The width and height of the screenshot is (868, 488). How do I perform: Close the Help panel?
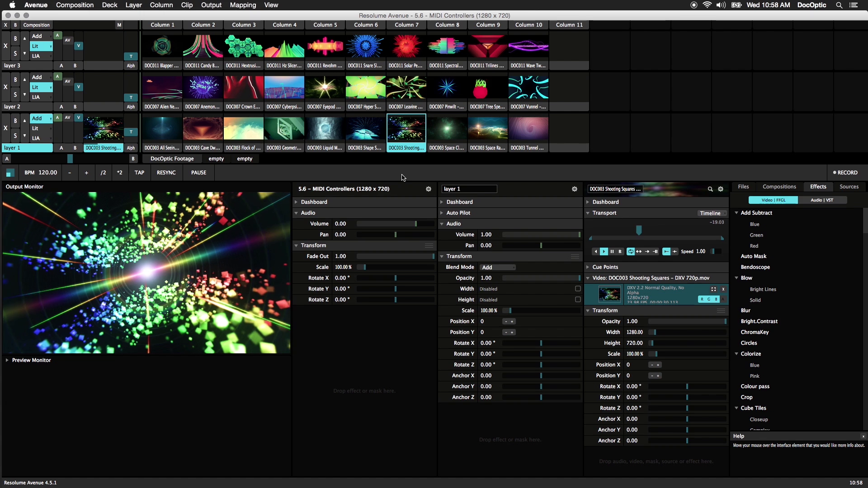tap(863, 436)
